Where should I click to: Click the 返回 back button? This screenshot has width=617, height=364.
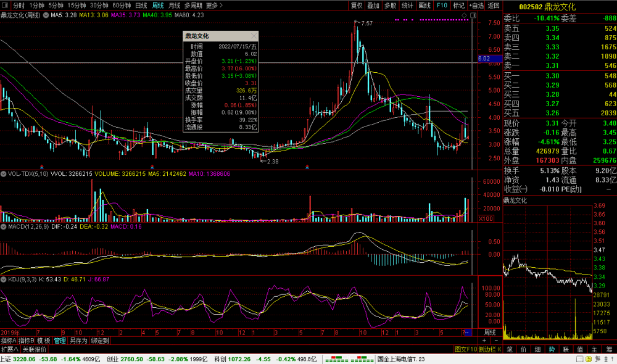coord(493,5)
